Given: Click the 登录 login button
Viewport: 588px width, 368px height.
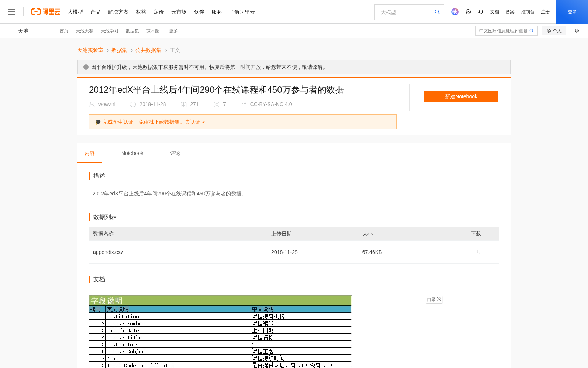Looking at the screenshot, I should [572, 12].
